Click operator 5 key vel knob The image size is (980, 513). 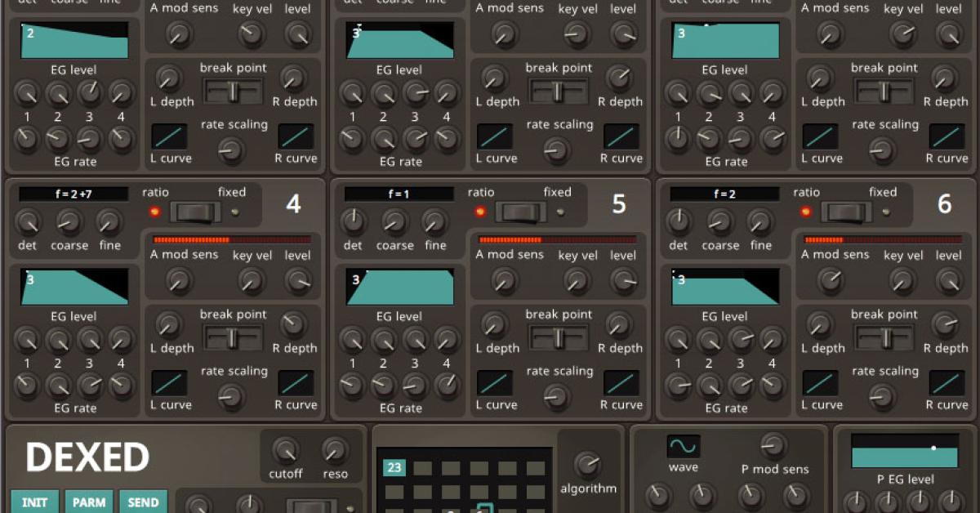coord(577,280)
